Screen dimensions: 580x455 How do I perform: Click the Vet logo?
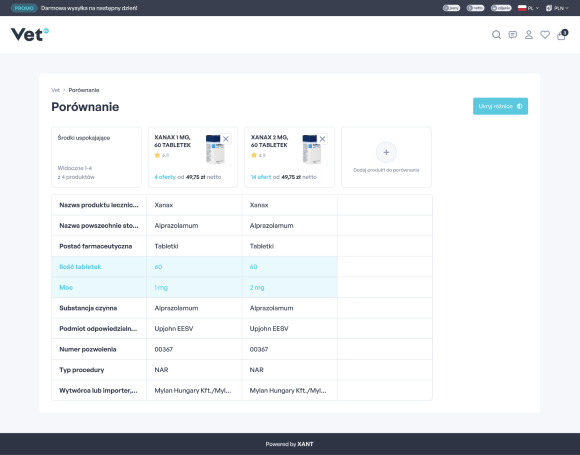pos(30,35)
